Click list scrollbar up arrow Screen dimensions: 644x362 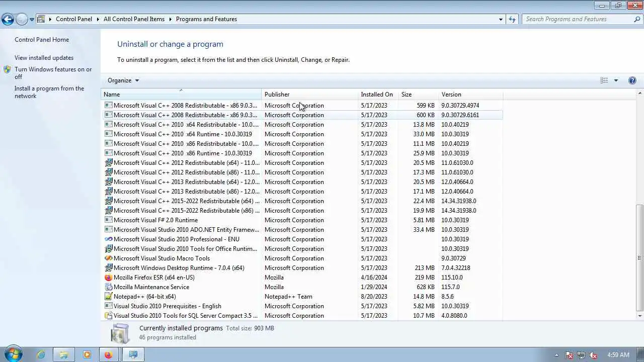[640, 94]
